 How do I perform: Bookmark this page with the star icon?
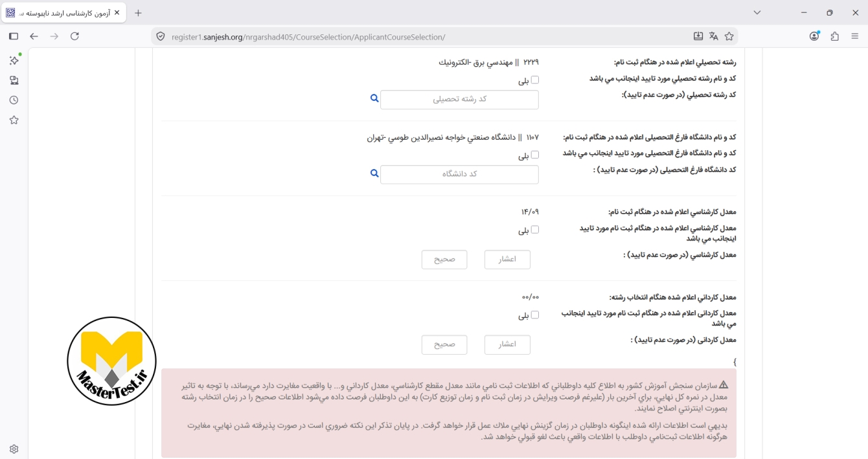pos(729,36)
